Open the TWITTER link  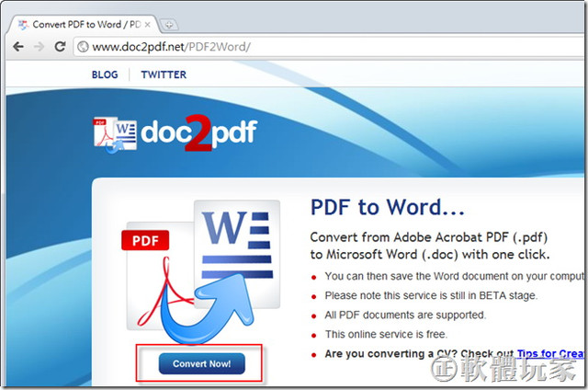[164, 75]
